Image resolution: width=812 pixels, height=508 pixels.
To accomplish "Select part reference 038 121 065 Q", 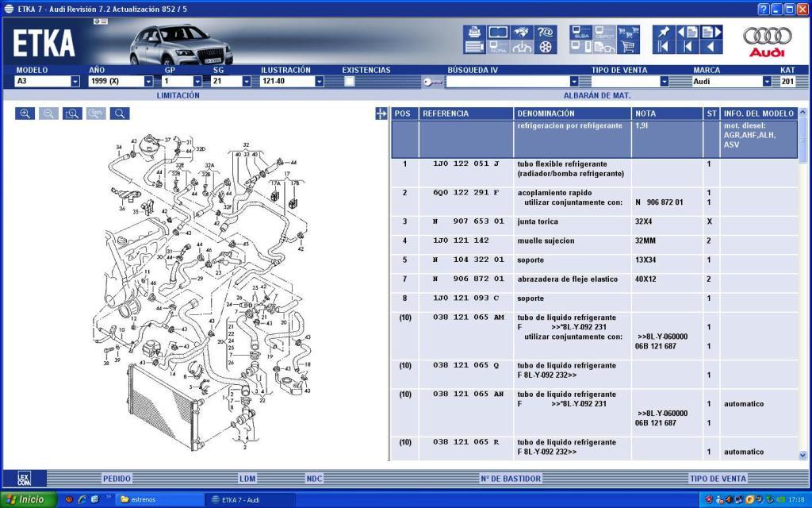I will click(x=466, y=365).
